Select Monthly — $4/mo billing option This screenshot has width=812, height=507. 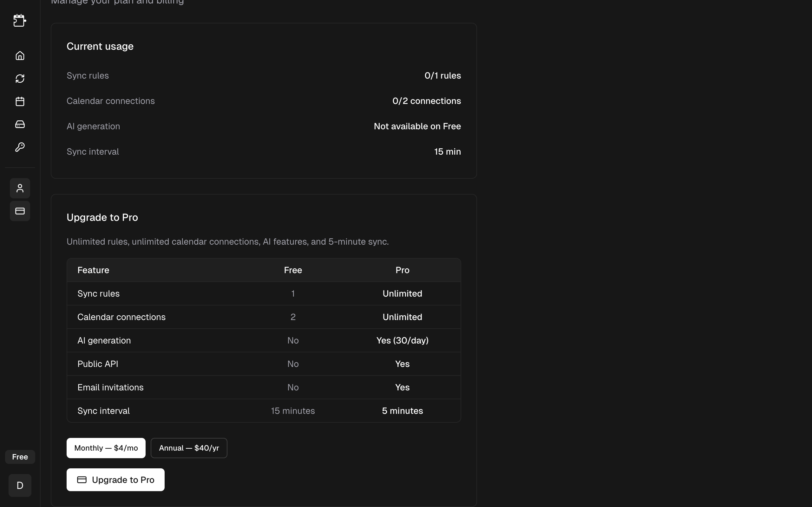point(106,448)
